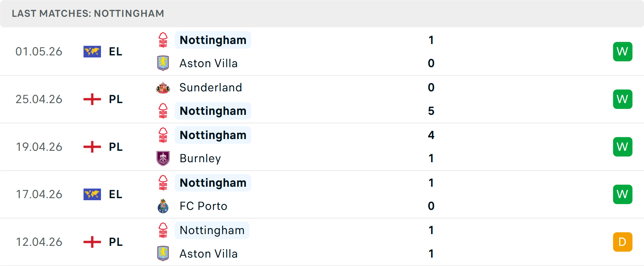Click the green W badge for the Sunderland match

click(x=623, y=99)
